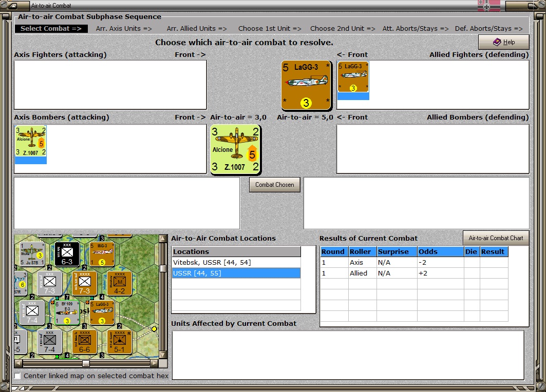Click the Combat Chosen button
The width and height of the screenshot is (546, 392).
coord(275,185)
